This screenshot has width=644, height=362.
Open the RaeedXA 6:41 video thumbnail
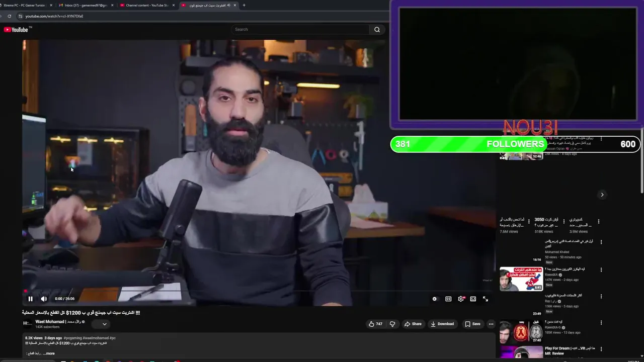[x=521, y=279]
